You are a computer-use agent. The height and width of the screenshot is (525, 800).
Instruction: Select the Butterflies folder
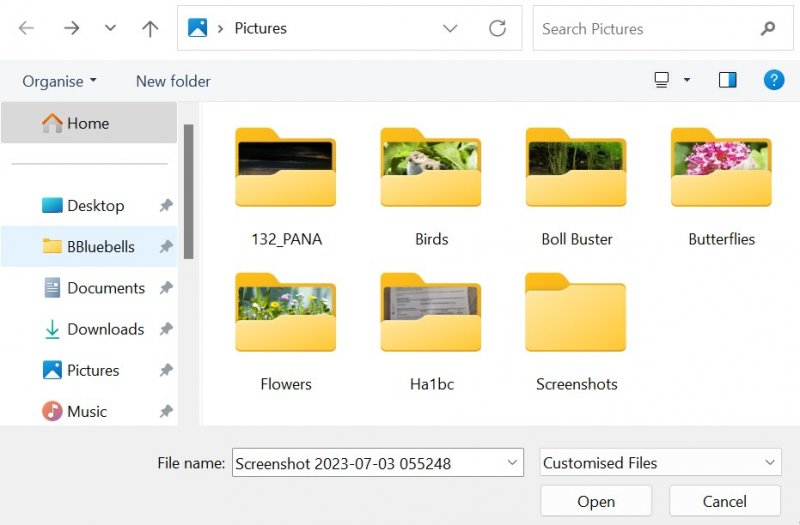pyautogui.click(x=721, y=190)
